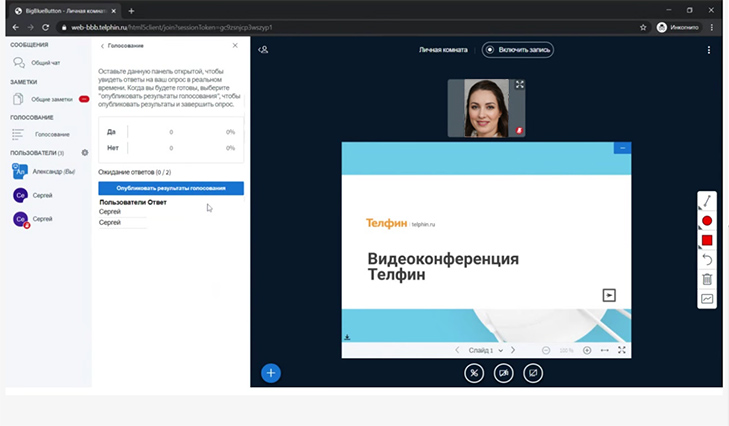Open a new browser tab
Image resolution: width=729 pixels, height=426 pixels.
click(131, 11)
